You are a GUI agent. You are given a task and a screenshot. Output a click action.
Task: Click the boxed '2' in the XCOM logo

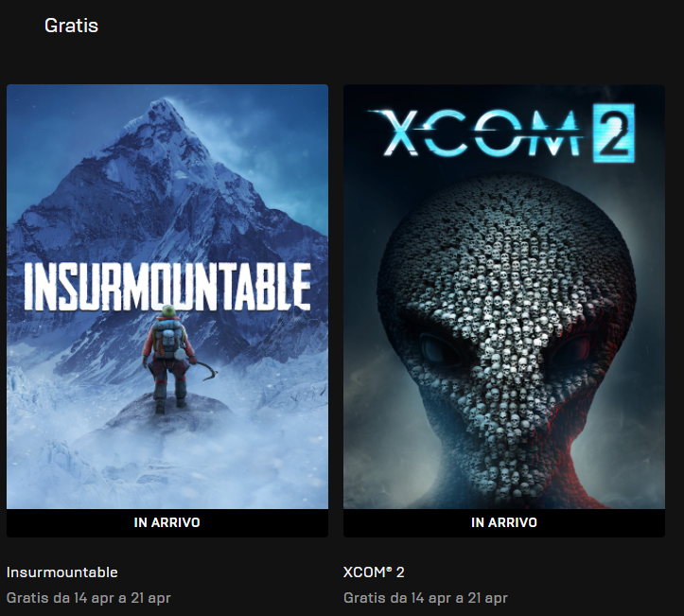point(614,133)
